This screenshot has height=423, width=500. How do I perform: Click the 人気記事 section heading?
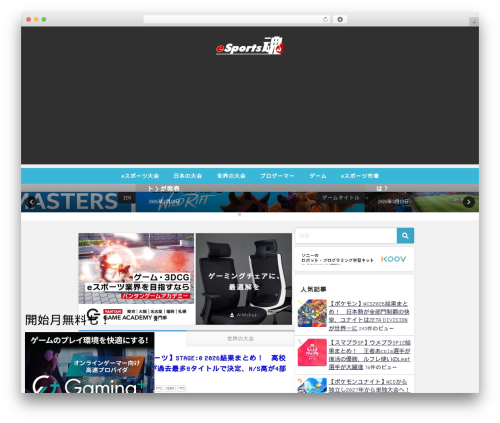313,289
